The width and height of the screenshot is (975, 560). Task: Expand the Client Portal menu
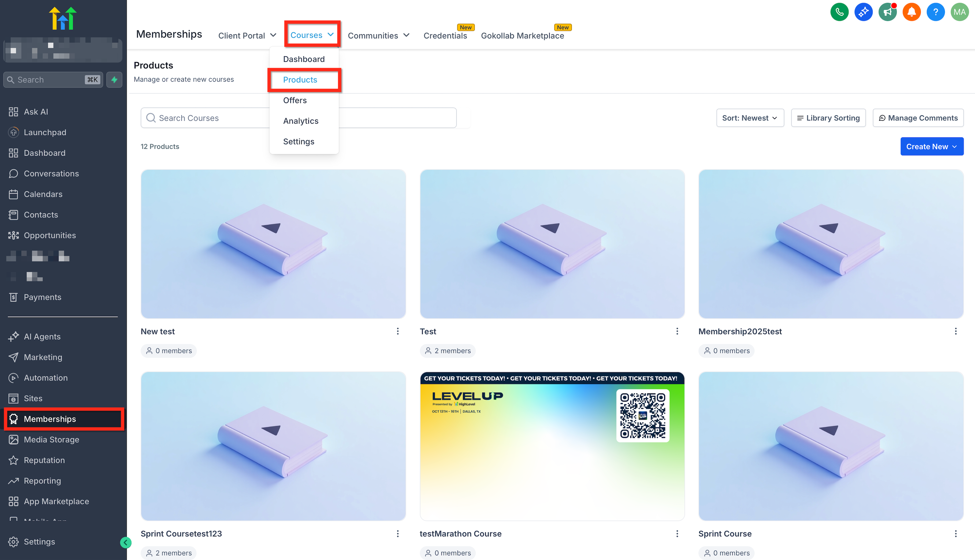click(247, 35)
